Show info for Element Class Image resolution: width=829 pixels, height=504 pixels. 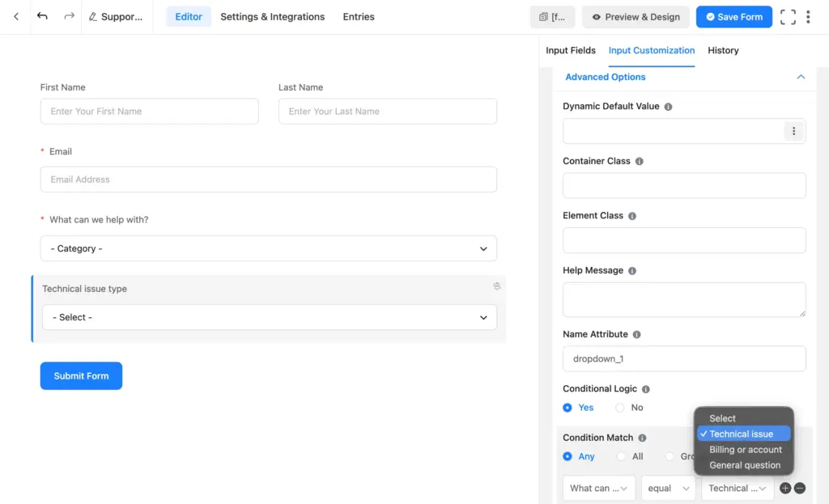point(632,216)
